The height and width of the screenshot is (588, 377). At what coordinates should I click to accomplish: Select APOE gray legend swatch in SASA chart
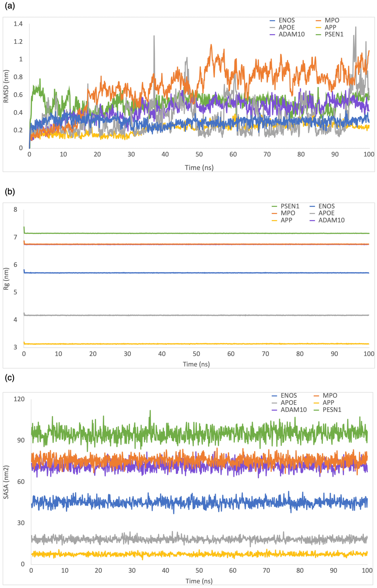point(274,403)
